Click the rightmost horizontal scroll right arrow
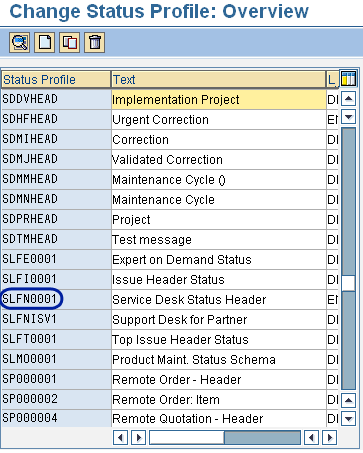 [330, 437]
